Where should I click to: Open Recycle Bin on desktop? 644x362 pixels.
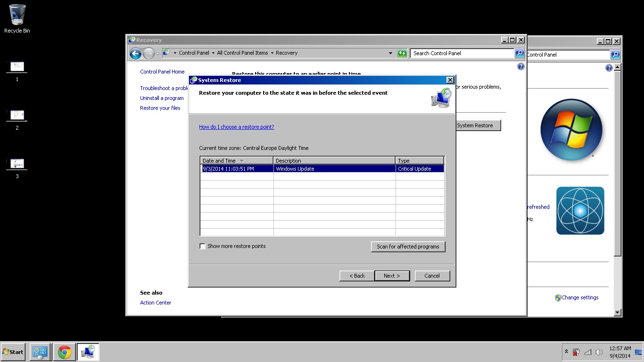tap(17, 19)
